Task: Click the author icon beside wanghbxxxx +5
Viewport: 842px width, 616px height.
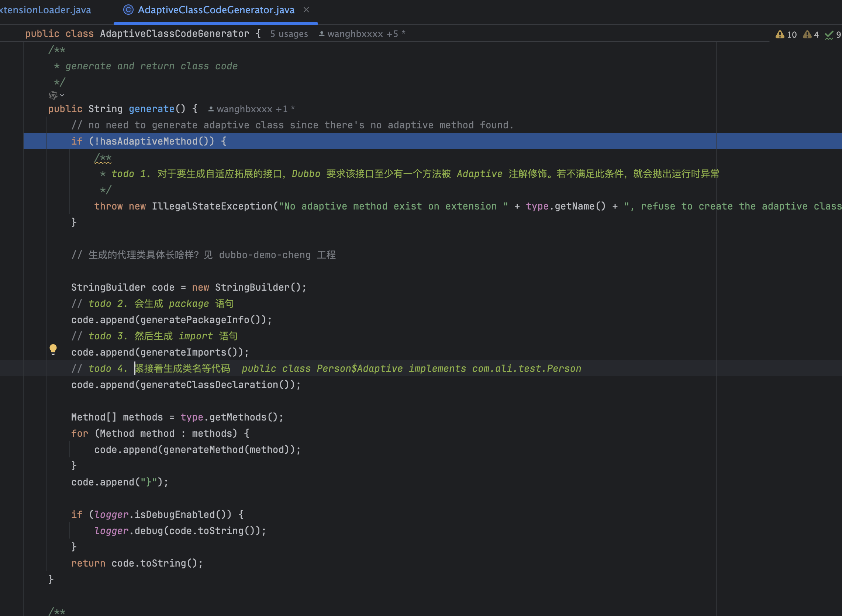Action: pyautogui.click(x=321, y=34)
